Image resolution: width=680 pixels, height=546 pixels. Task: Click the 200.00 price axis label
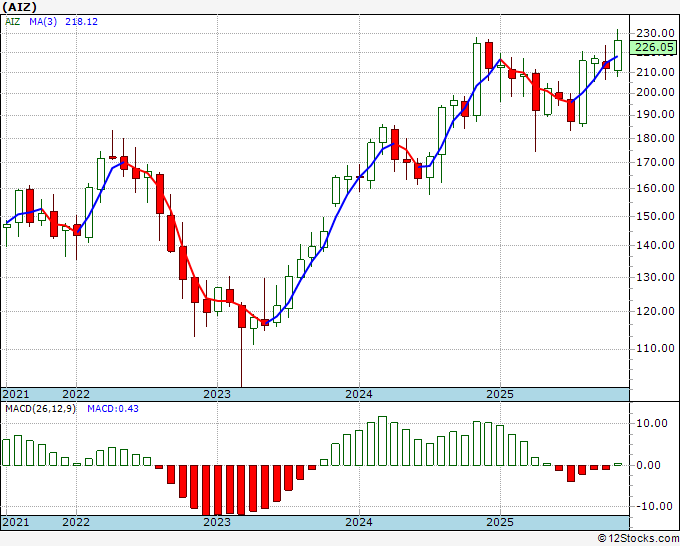(655, 92)
